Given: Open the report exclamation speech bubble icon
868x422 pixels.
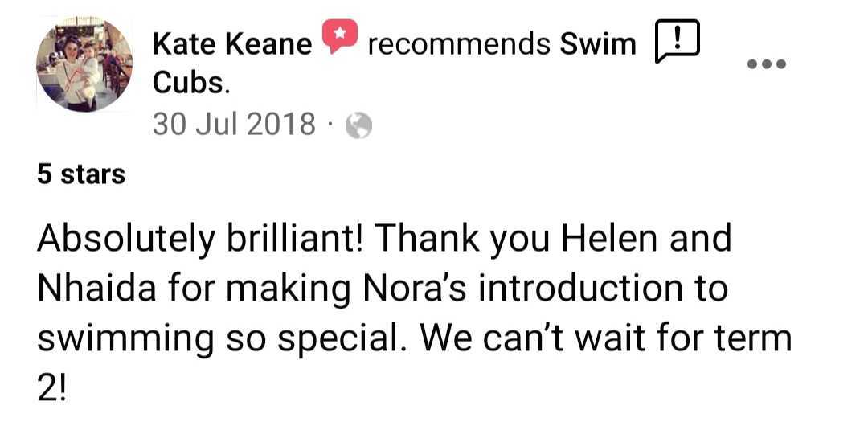Looking at the screenshot, I should (x=678, y=41).
